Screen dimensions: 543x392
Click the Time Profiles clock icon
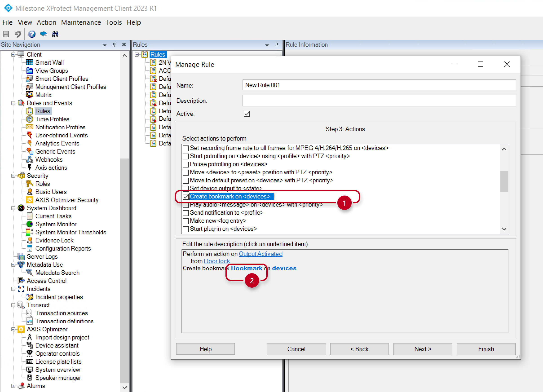(x=29, y=119)
